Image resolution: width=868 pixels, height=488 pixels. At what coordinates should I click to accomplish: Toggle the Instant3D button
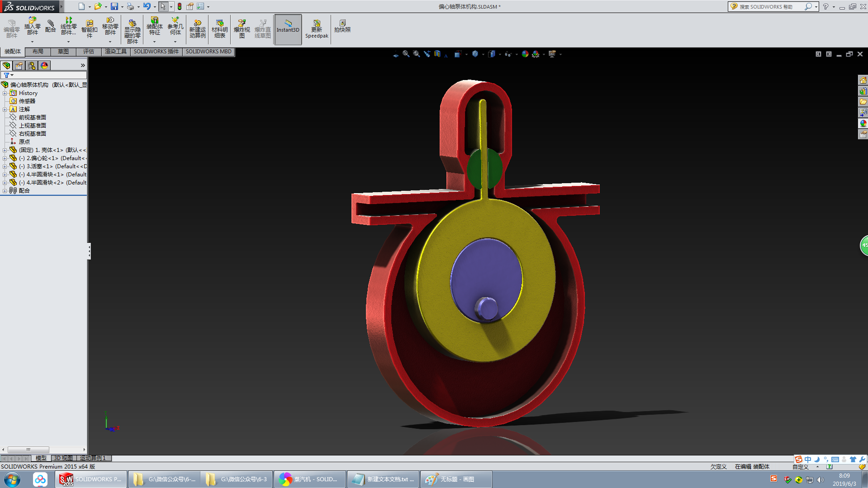pos(288,29)
